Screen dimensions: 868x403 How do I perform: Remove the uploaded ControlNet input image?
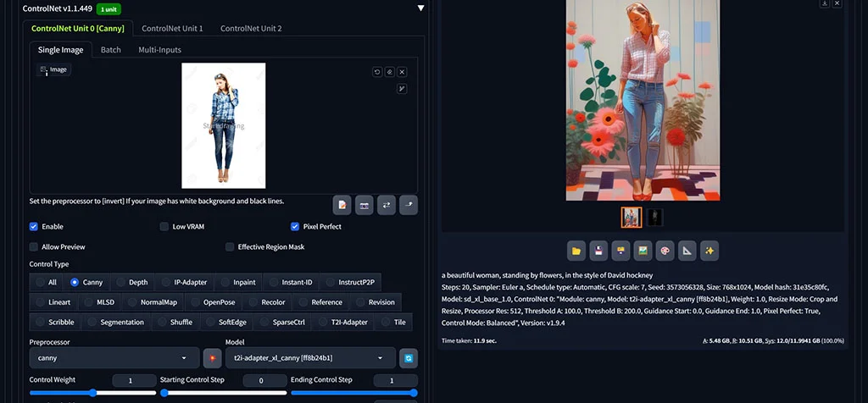pos(402,72)
